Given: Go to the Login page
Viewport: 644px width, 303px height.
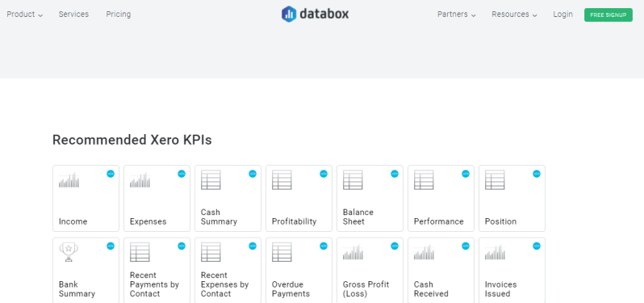Looking at the screenshot, I should [x=562, y=15].
